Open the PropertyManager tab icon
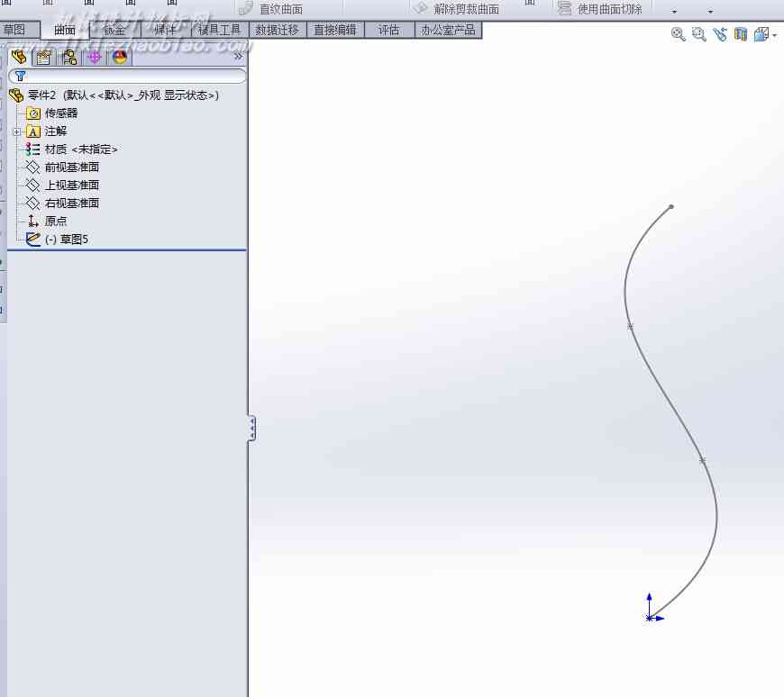784x697 pixels. coord(44,58)
